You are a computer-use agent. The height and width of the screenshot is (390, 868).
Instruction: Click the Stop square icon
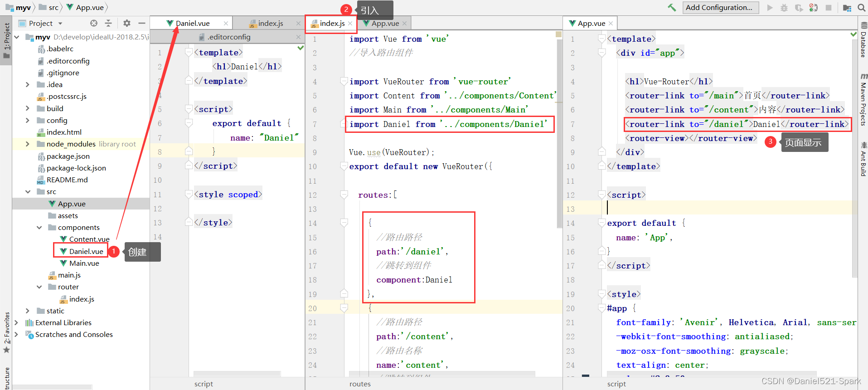829,8
